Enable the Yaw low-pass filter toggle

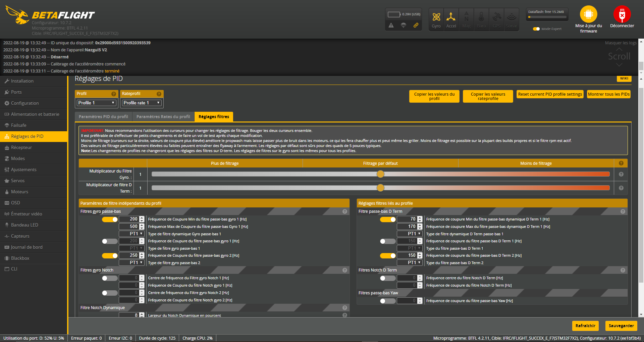point(388,301)
